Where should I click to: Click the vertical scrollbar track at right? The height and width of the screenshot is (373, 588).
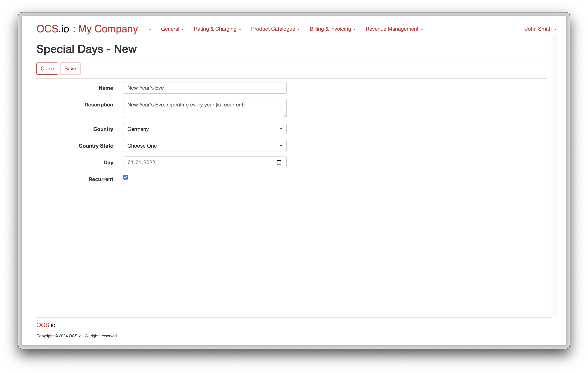554,176
